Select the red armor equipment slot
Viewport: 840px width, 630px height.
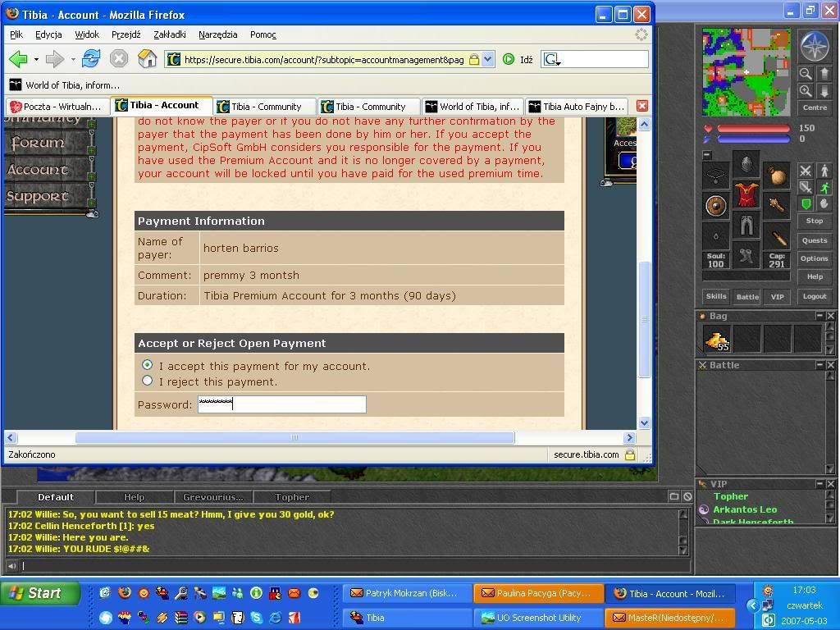pyautogui.click(x=746, y=195)
